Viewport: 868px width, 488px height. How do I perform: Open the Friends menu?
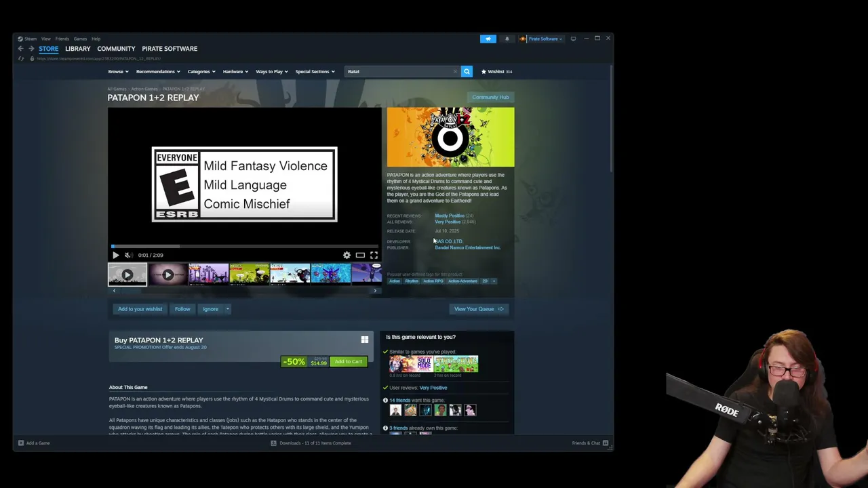[62, 39]
